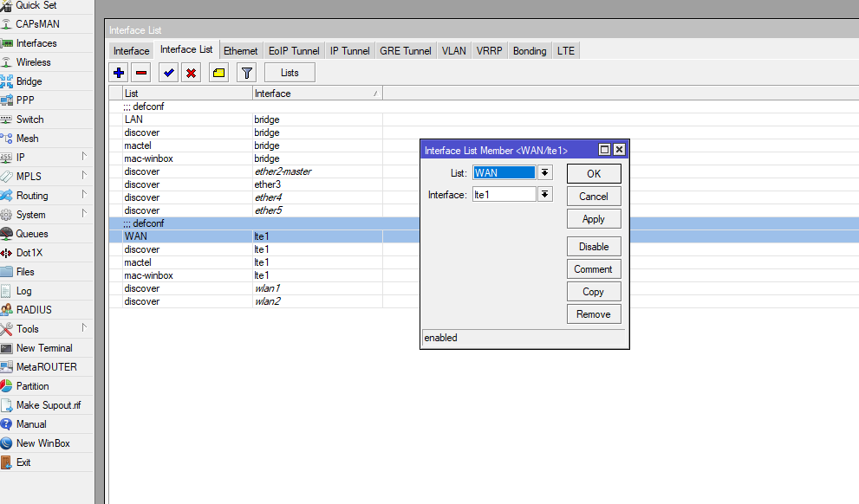This screenshot has width=859, height=504.
Task: Click the Copy button
Action: click(x=594, y=292)
